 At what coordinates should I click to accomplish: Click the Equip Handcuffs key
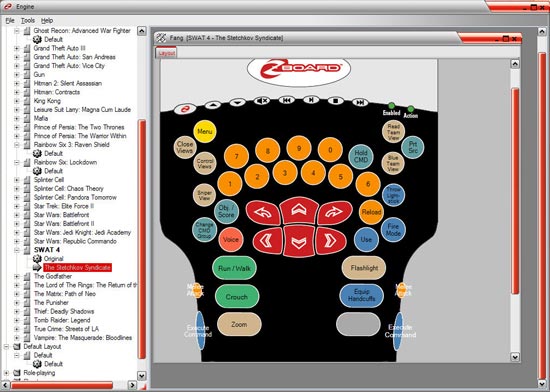coord(362,296)
